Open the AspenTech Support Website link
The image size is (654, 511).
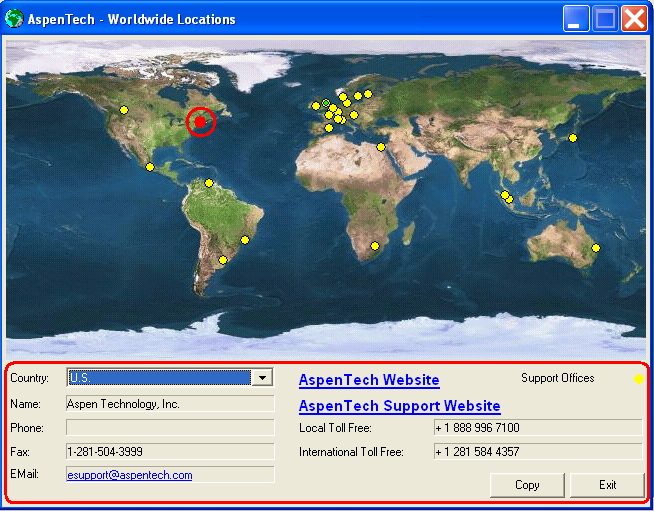point(400,406)
